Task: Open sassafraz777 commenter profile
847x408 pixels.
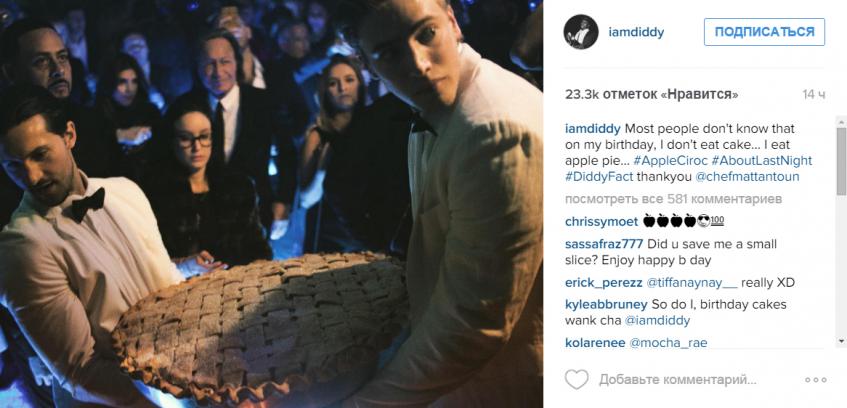Action: pos(604,244)
